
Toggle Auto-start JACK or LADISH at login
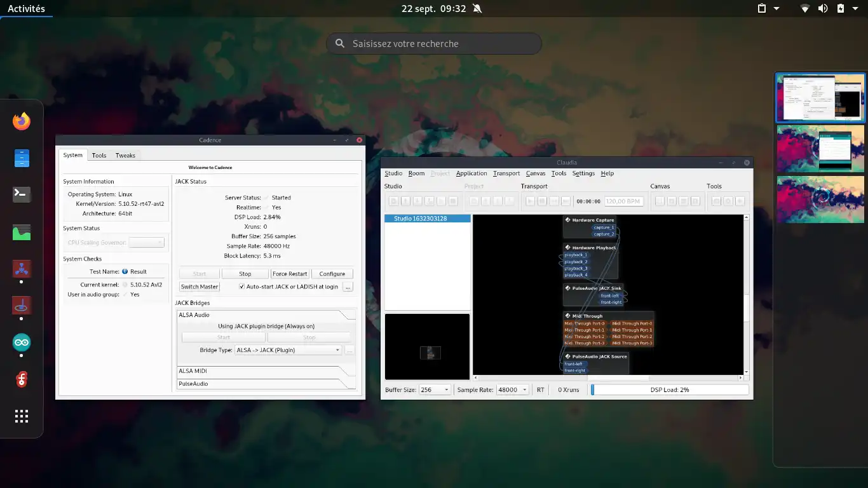(x=241, y=287)
